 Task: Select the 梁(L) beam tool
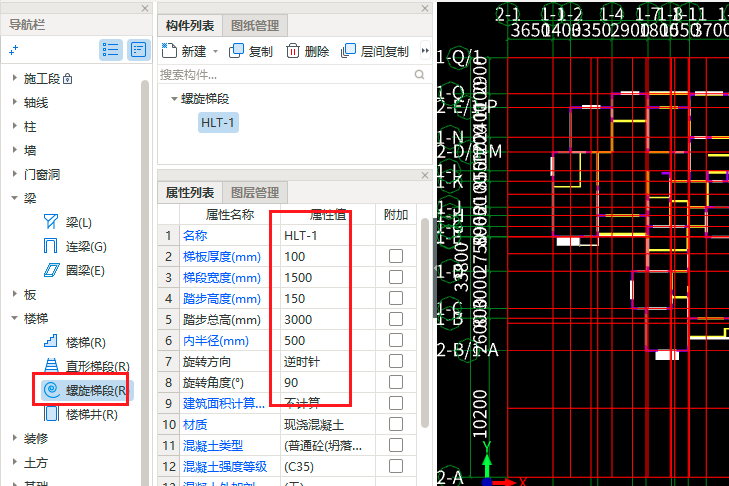click(67, 222)
